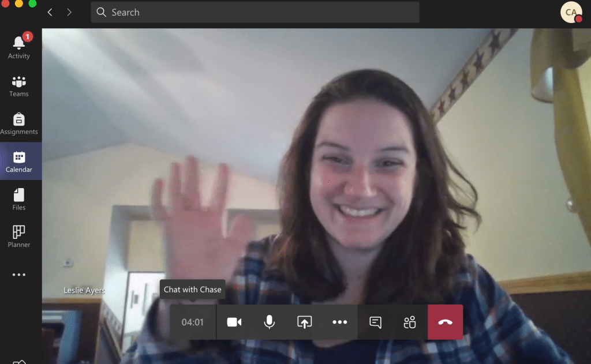Open the Files section

(x=19, y=199)
